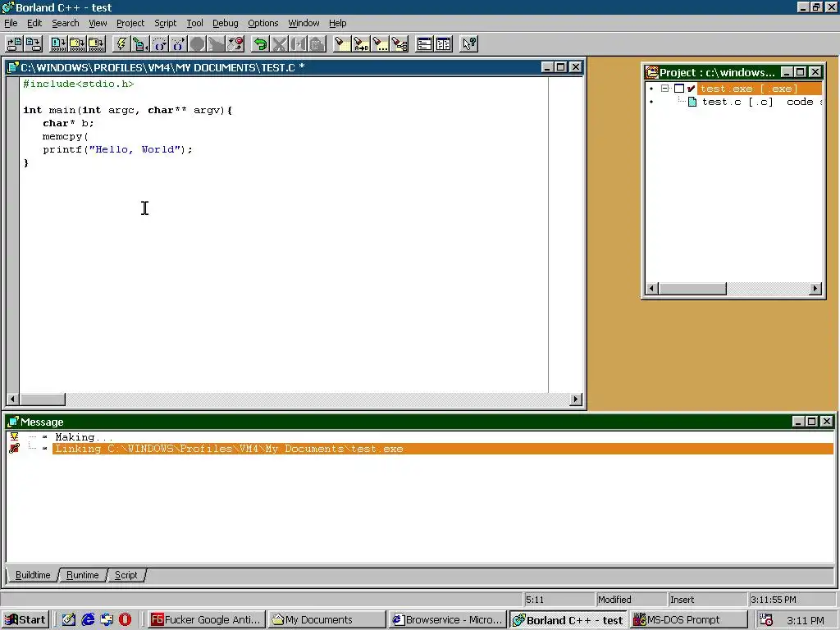Image resolution: width=840 pixels, height=630 pixels.
Task: Click the Search Again flashlight icon with dots
Action: pyautogui.click(x=381, y=44)
